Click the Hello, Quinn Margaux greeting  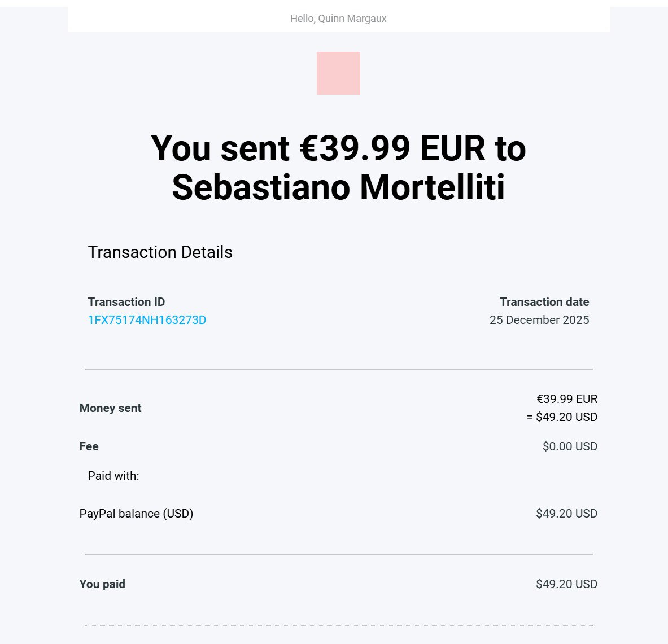[x=338, y=19]
